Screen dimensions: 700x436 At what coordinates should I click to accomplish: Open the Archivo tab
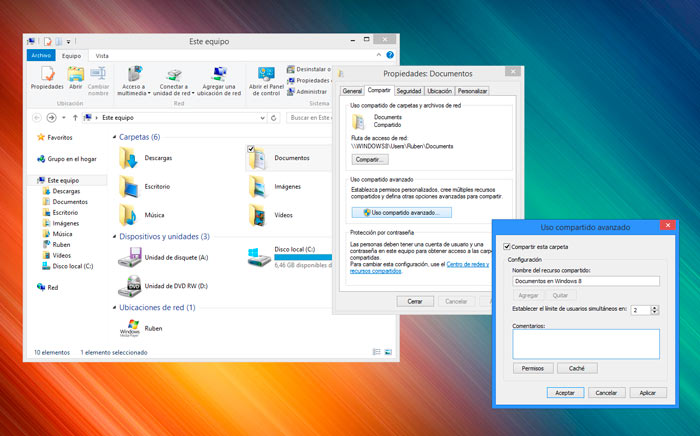coord(41,55)
